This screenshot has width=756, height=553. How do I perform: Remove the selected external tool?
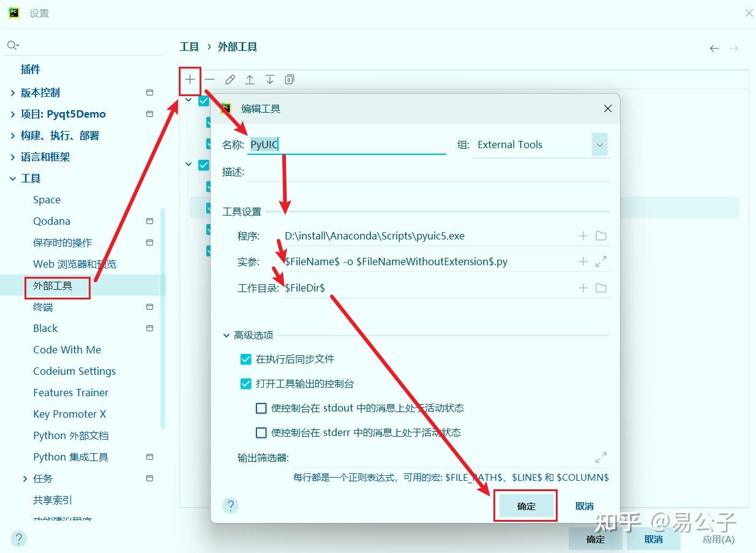(209, 79)
